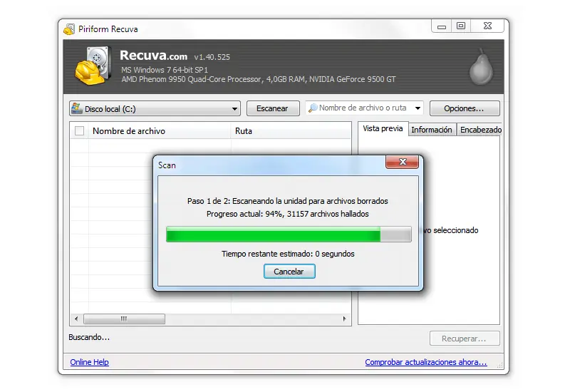The image size is (570, 392).
Task: Click the horizontal scrollbar thumb in file list
Action: click(x=124, y=319)
